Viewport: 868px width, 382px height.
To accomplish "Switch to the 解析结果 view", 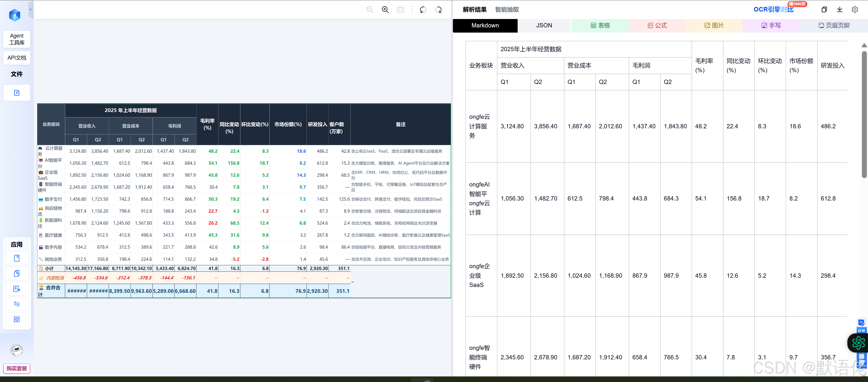I will click(x=474, y=10).
